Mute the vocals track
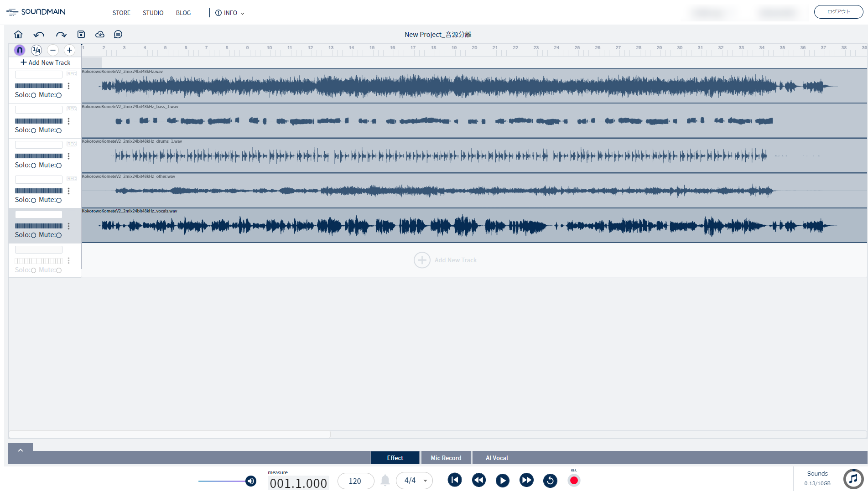The height and width of the screenshot is (492, 868). click(x=59, y=235)
